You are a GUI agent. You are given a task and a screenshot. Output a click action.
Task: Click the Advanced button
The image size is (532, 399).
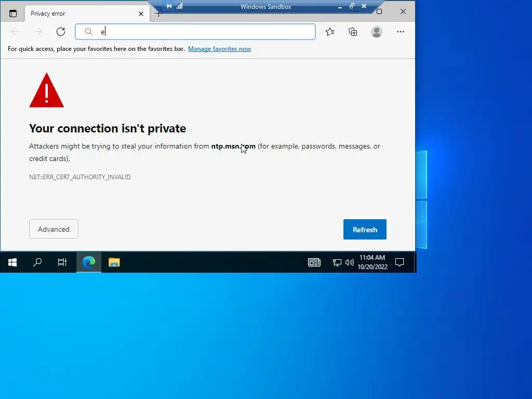pos(54,229)
